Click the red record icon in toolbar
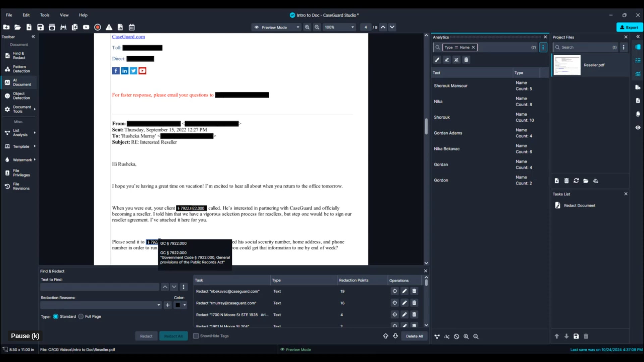 coord(97,27)
